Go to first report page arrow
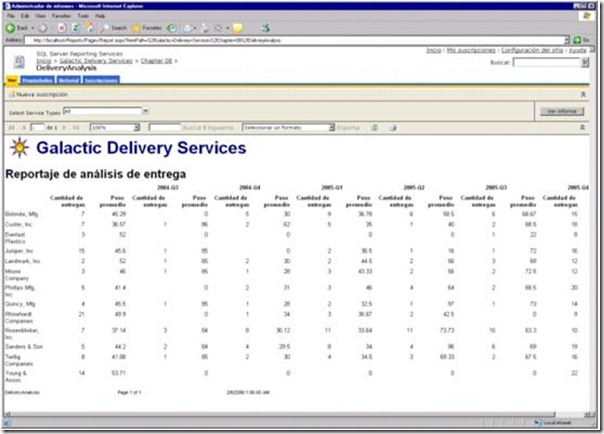Viewport: 604px width, 434px height. [12, 127]
